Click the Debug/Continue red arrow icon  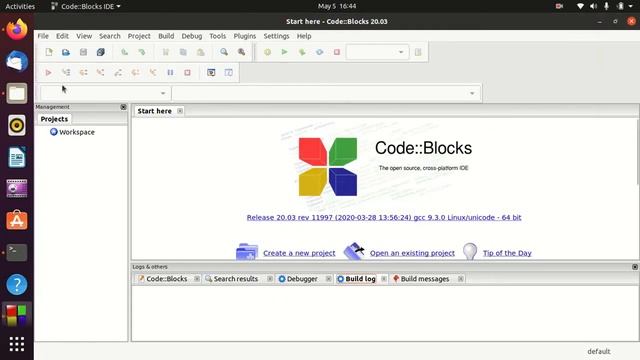48,72
